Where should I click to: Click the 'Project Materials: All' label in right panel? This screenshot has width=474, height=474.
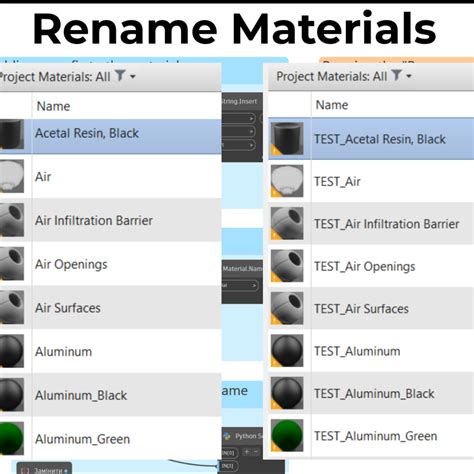[x=332, y=76]
